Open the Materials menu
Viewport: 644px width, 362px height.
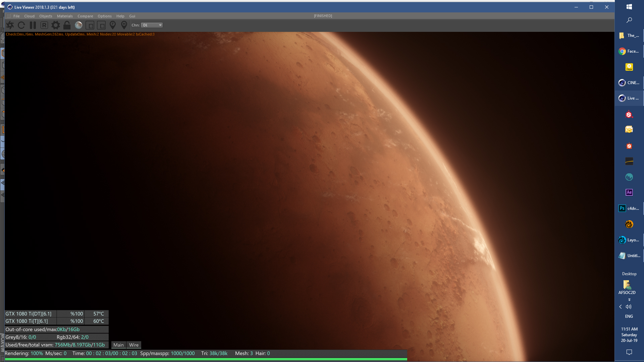coord(65,16)
